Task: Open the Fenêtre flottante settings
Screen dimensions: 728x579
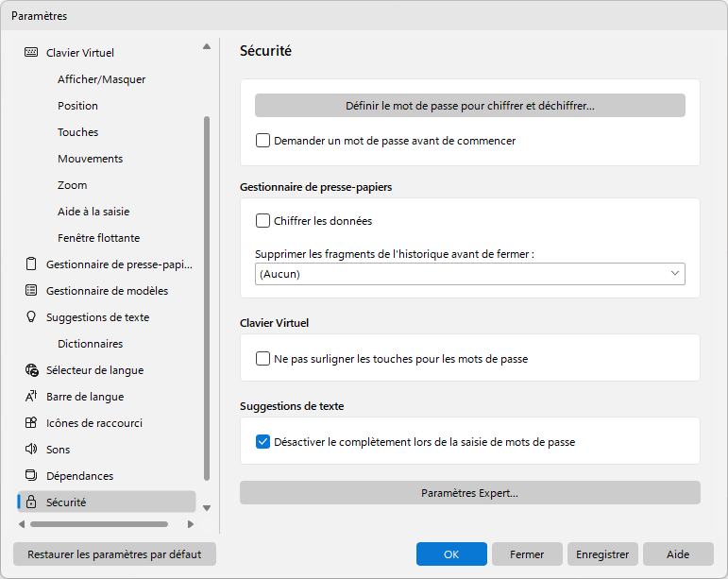Action: [x=98, y=238]
